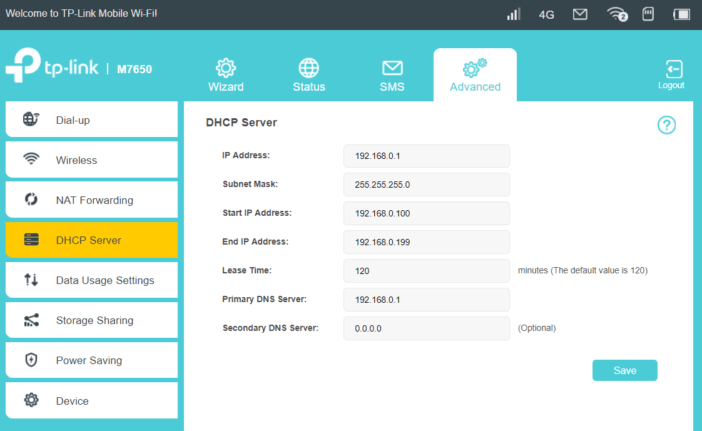Click the battery status icon
702x431 pixels.
(x=681, y=14)
